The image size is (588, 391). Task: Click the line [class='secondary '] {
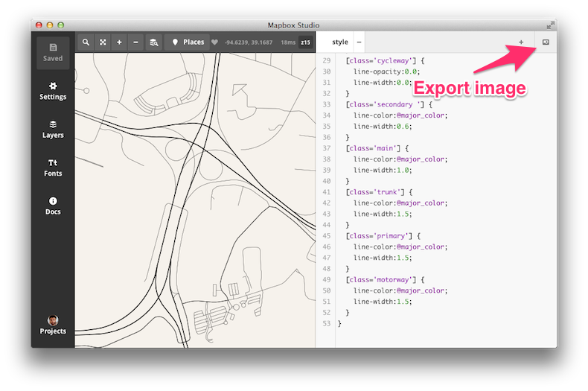(x=389, y=104)
